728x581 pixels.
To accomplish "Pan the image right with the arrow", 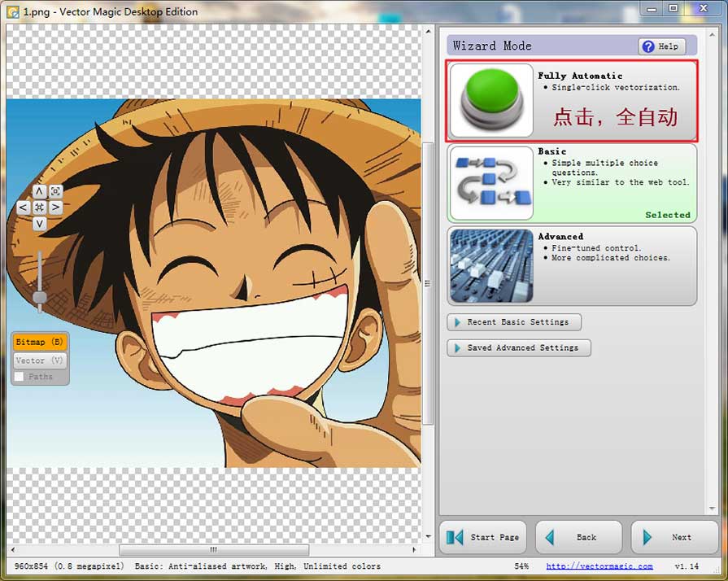I will [x=55, y=207].
